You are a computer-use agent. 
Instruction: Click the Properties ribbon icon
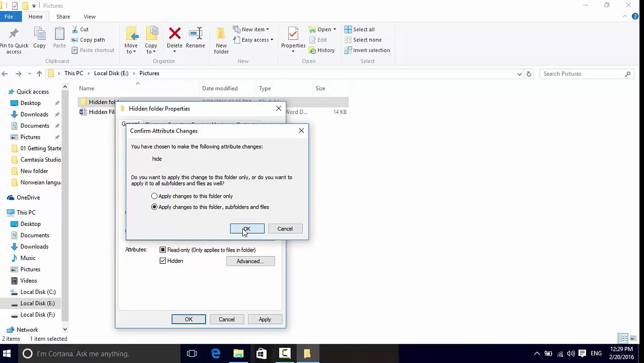click(293, 34)
